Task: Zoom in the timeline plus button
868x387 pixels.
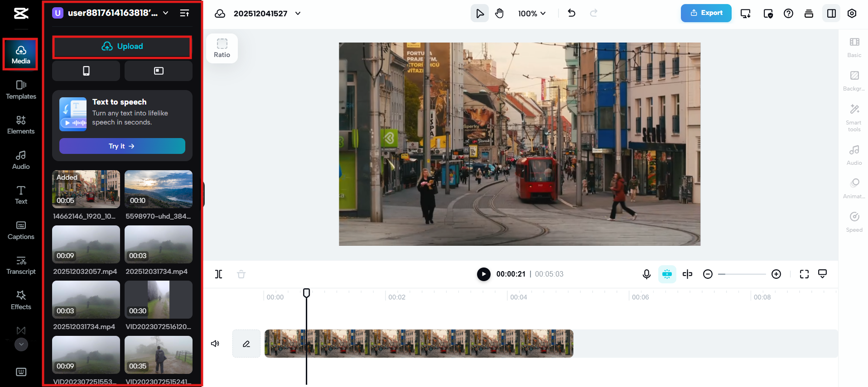Action: coord(776,274)
